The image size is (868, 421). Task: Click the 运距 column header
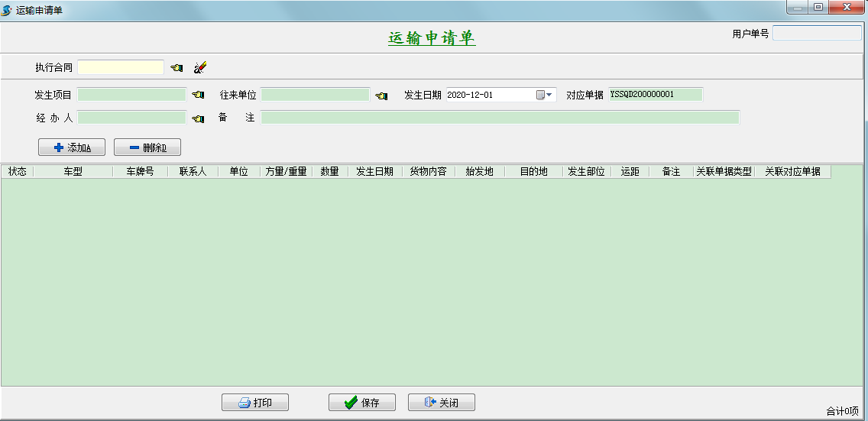pos(630,171)
